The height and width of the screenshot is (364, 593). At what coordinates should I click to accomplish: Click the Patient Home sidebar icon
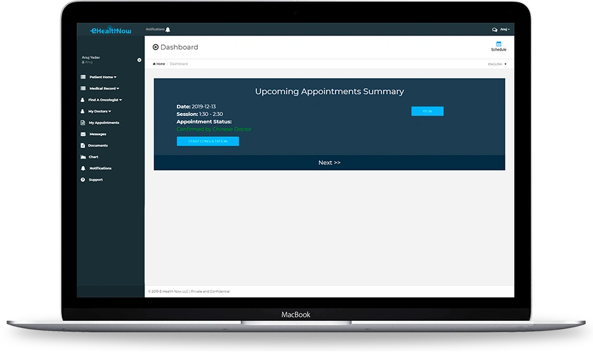click(x=83, y=77)
